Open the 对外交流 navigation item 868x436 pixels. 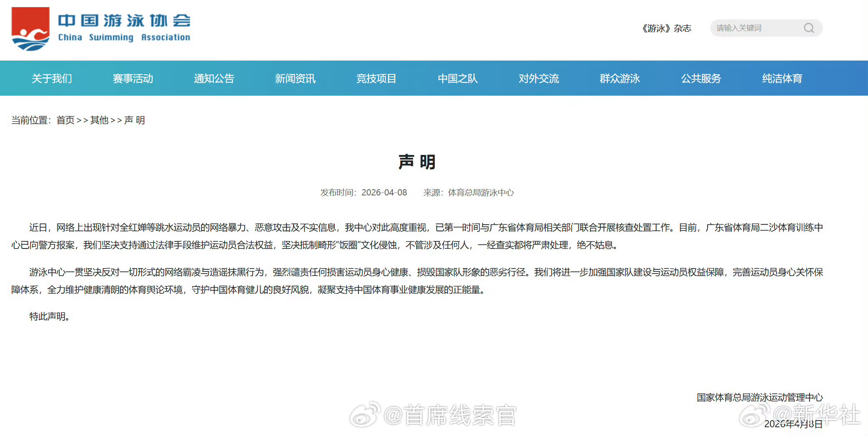pyautogui.click(x=538, y=78)
